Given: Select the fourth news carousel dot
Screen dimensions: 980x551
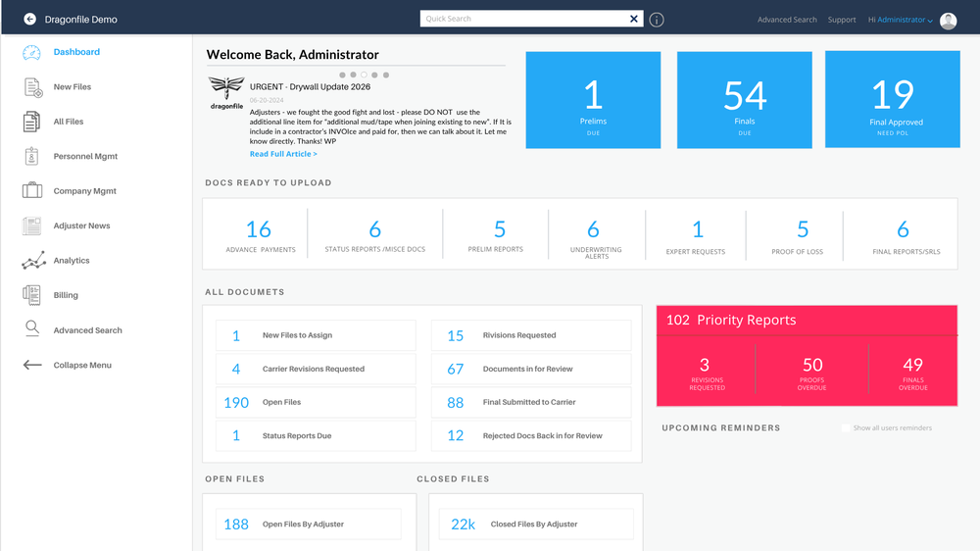Looking at the screenshot, I should pyautogui.click(x=375, y=75).
